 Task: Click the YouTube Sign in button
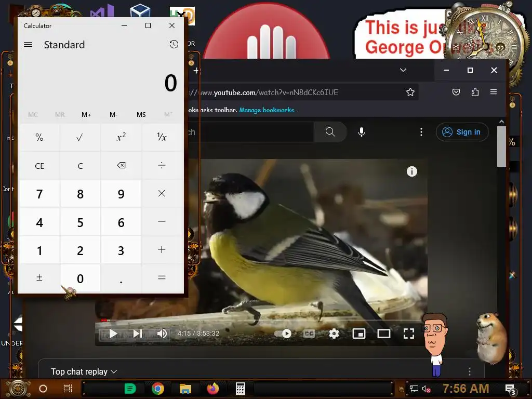click(x=462, y=132)
